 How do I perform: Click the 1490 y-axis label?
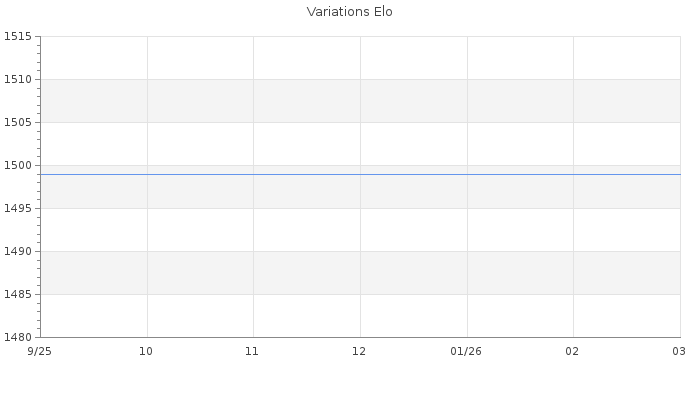(x=18, y=252)
